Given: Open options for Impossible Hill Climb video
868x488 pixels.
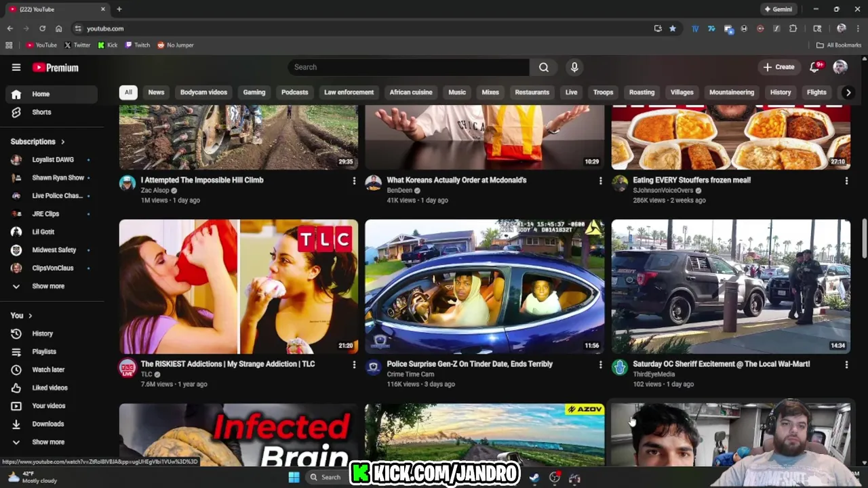Looking at the screenshot, I should [x=353, y=181].
